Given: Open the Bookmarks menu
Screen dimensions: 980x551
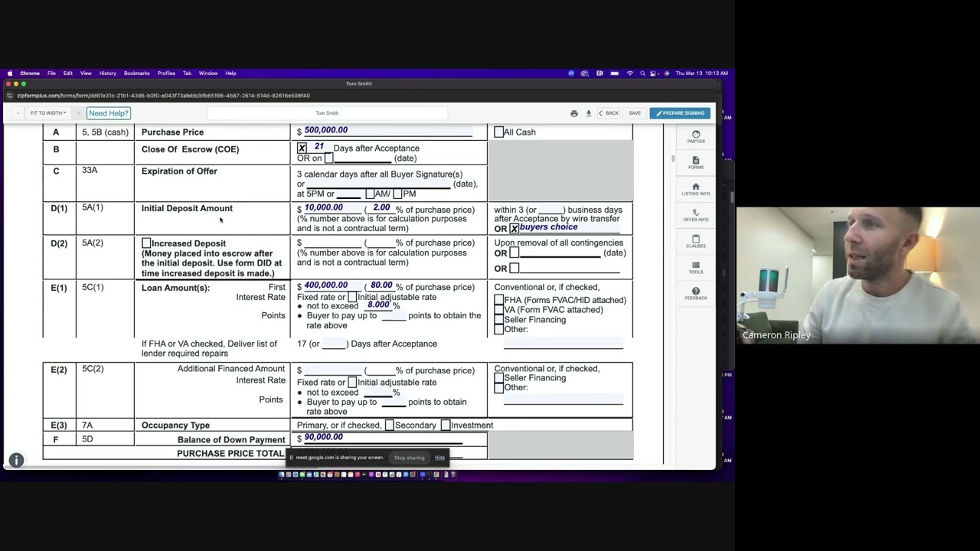Looking at the screenshot, I should pos(137,73).
